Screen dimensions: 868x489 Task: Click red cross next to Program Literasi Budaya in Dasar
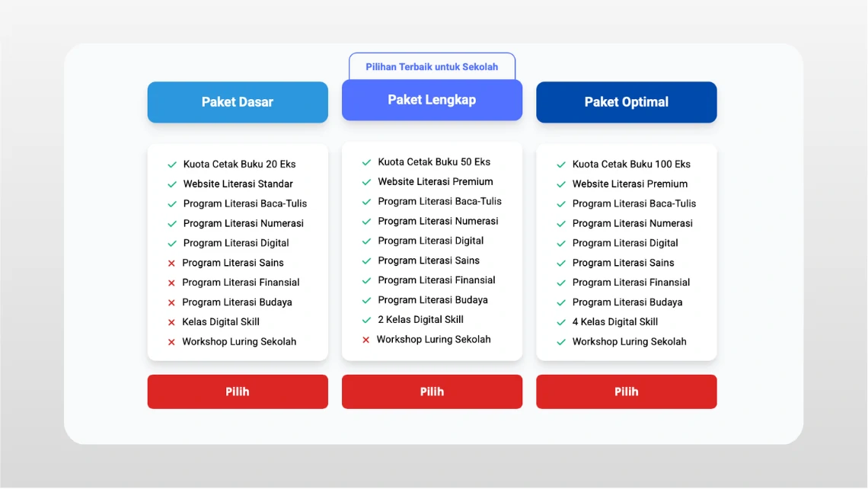(171, 303)
